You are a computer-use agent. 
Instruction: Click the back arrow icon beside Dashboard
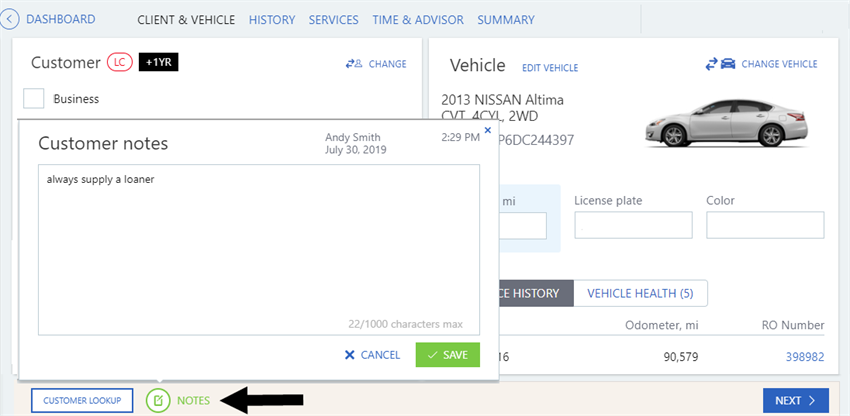pyautogui.click(x=11, y=19)
